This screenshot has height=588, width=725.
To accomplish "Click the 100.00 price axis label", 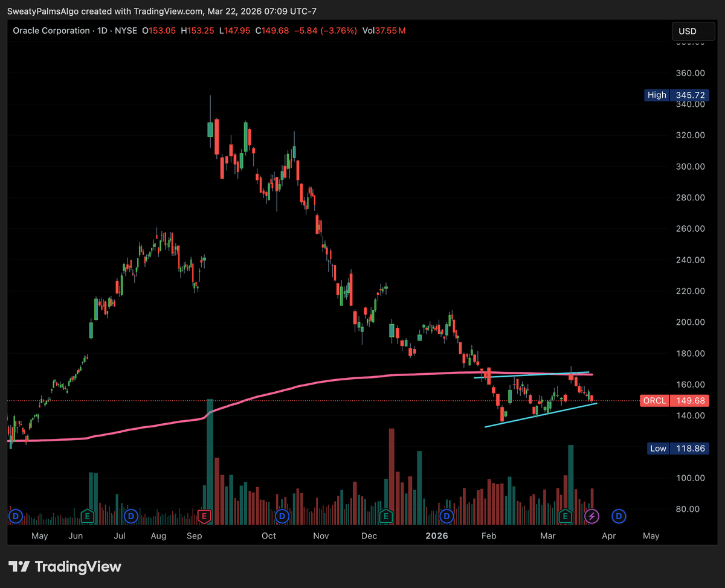I will click(691, 478).
